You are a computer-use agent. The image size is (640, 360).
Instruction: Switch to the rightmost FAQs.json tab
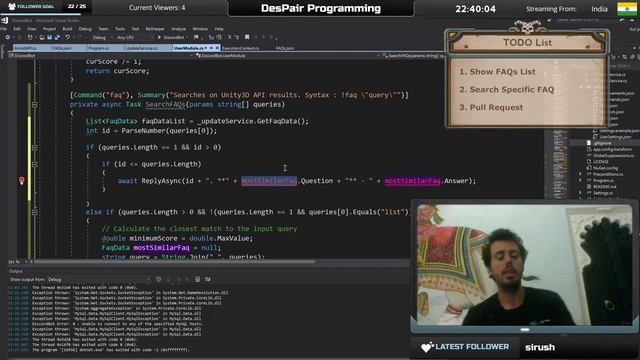285,48
